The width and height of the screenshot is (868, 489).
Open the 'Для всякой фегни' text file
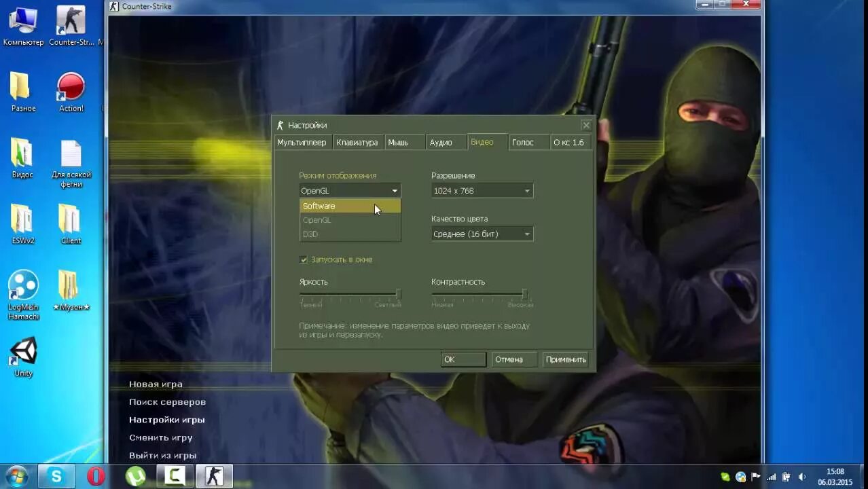pos(71,163)
